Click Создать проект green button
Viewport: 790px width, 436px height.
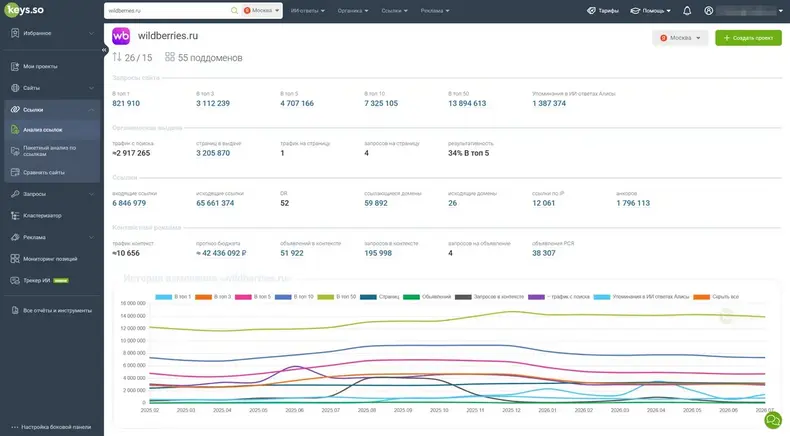pos(748,38)
